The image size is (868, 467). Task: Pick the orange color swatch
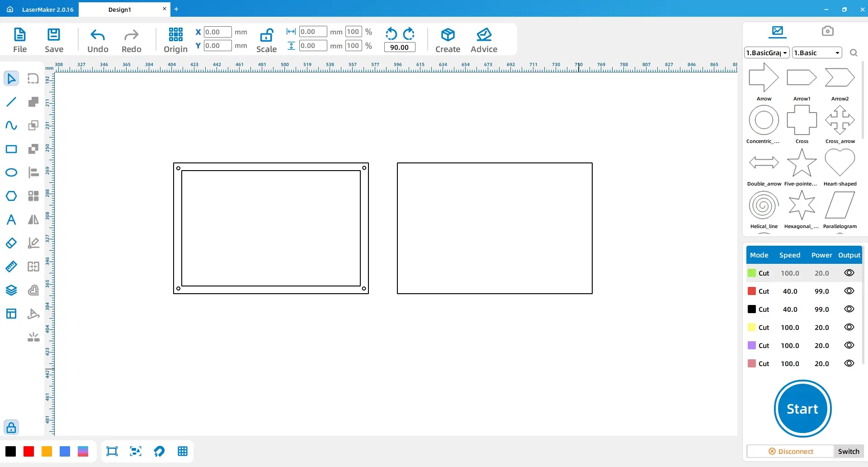(47, 451)
